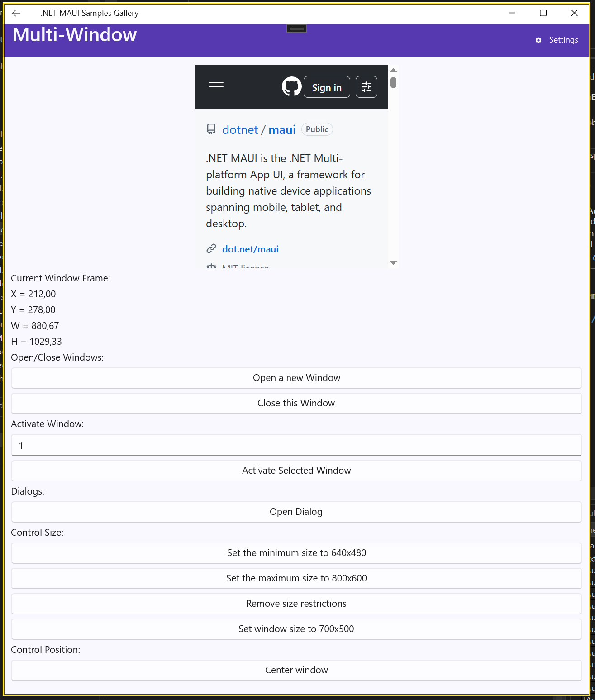The width and height of the screenshot is (595, 700).
Task: Click the back arrow in title bar
Action: (x=16, y=13)
